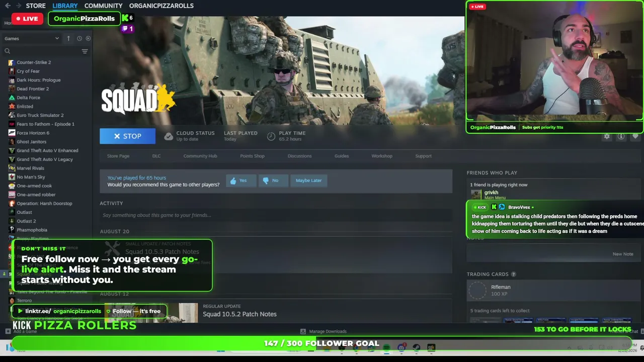Open the ORGANICPIZZAROLLS profile menu
The width and height of the screenshot is (644, 362).
tap(162, 6)
